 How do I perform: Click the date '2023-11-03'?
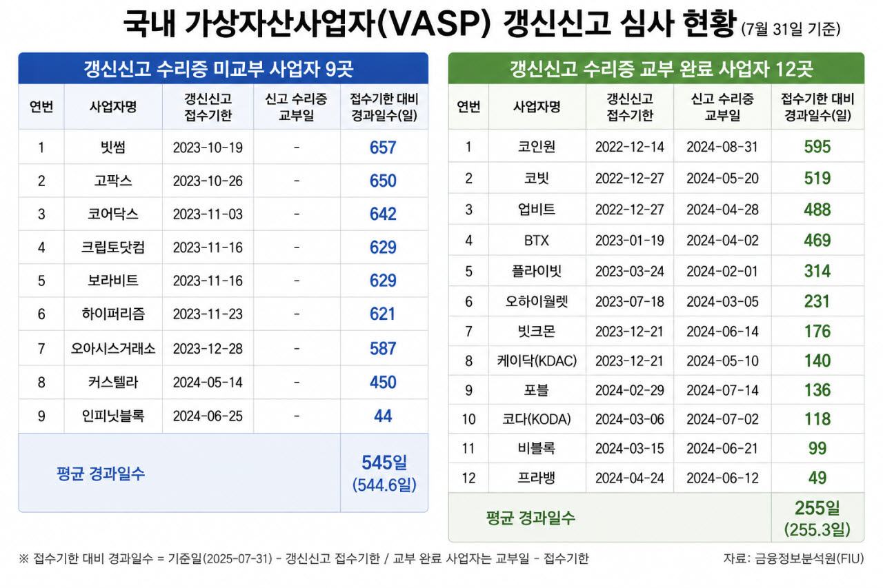[x=208, y=214]
